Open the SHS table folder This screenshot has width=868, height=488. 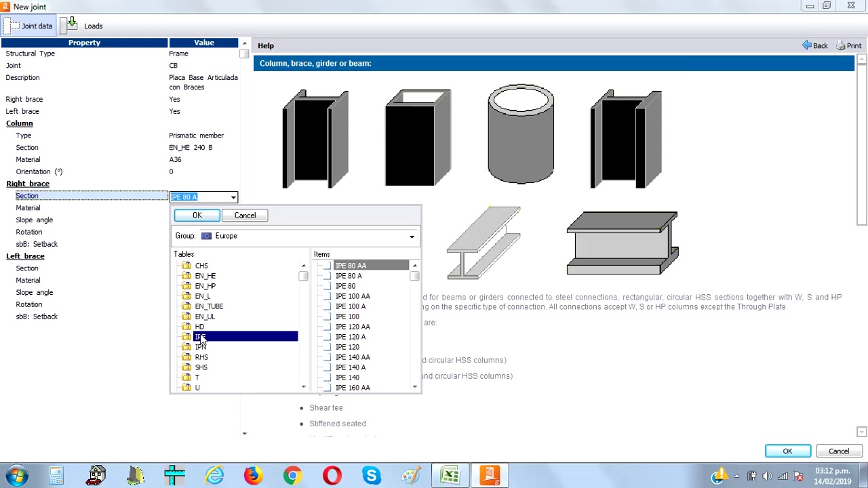201,367
